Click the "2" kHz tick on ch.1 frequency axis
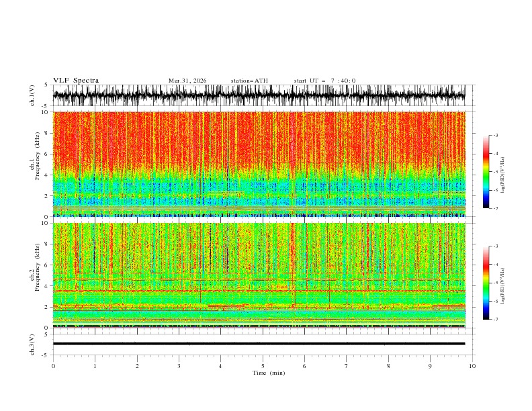Viewport: 532px width, 411px height. pyautogui.click(x=48, y=196)
